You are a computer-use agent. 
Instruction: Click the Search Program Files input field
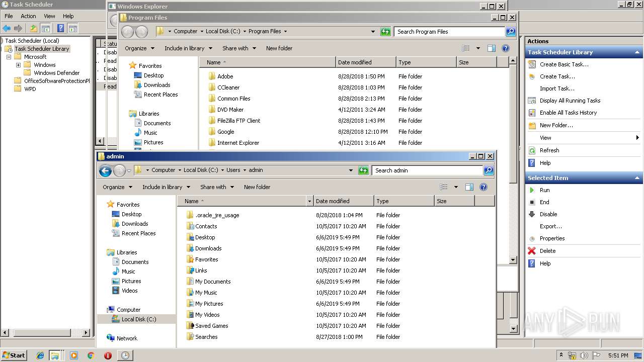coord(449,32)
